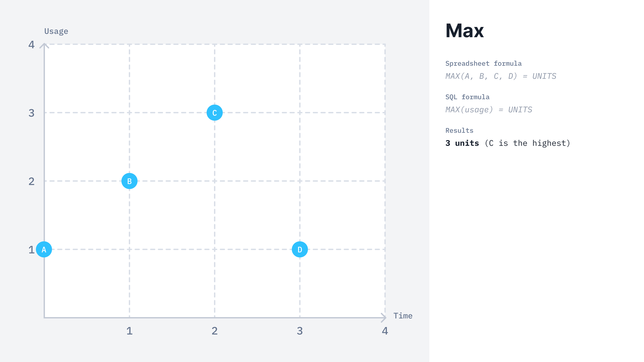
Task: Click data point D on the chart
Action: pyautogui.click(x=300, y=249)
